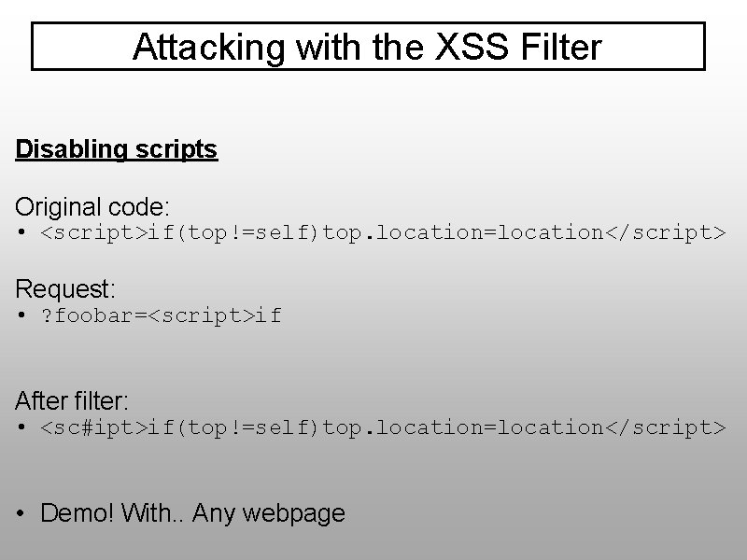Click the bullet before the original script code
747x560 pixels.
pyautogui.click(x=21, y=231)
